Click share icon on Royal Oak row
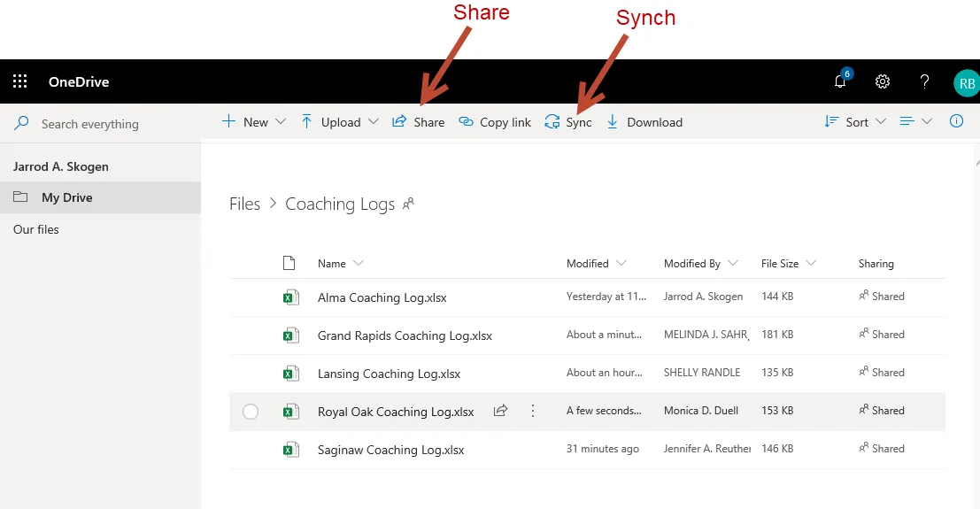Image resolution: width=980 pixels, height=509 pixels. point(501,411)
